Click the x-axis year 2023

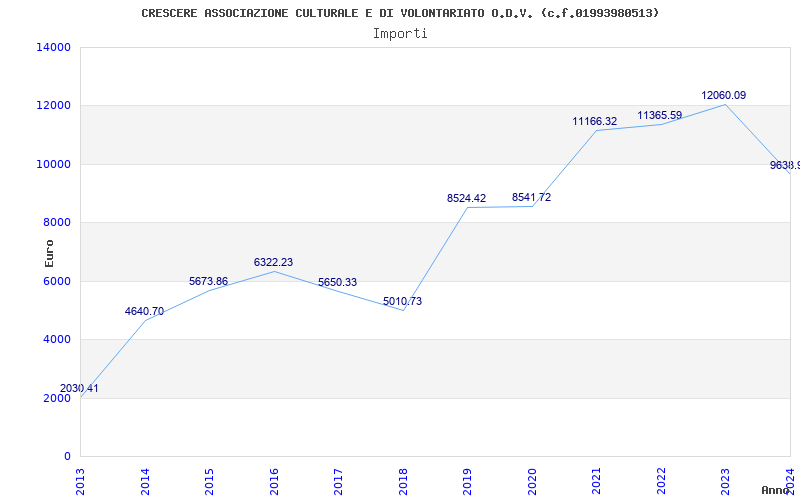pyautogui.click(x=726, y=482)
